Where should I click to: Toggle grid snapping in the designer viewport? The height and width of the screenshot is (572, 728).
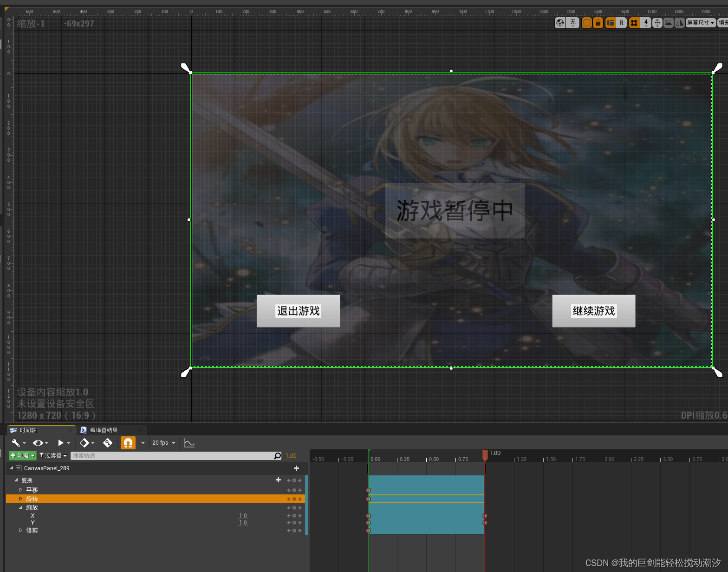tap(634, 23)
